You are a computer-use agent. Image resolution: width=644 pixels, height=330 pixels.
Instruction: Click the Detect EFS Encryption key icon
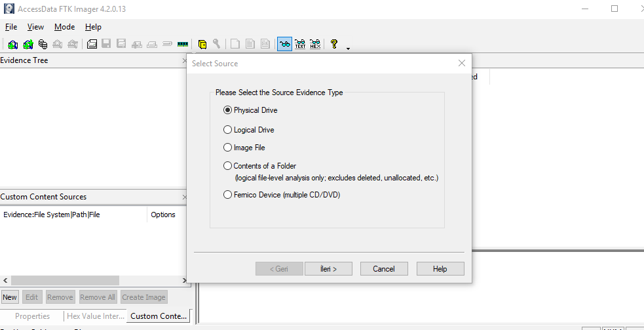tap(216, 44)
